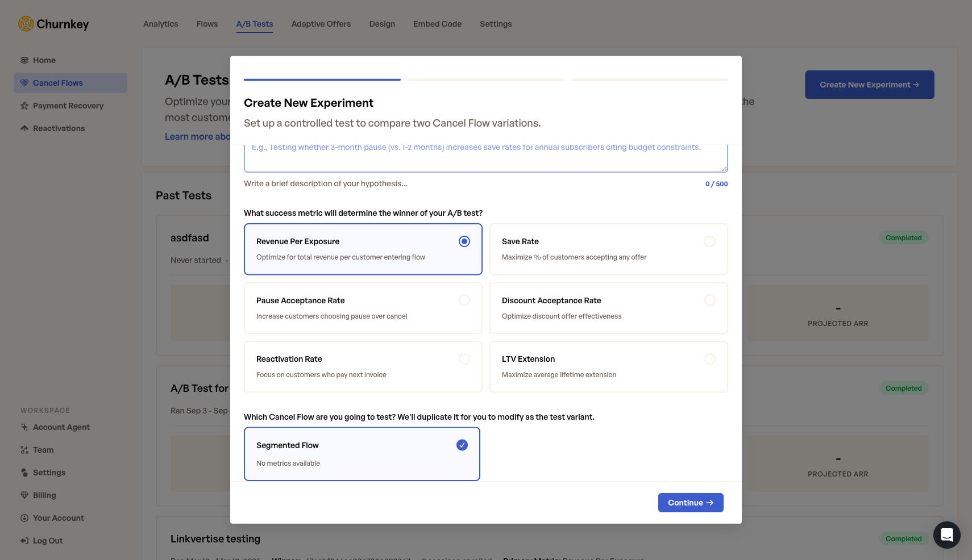972x560 pixels.
Task: Open the chat support bubble
Action: point(946,534)
